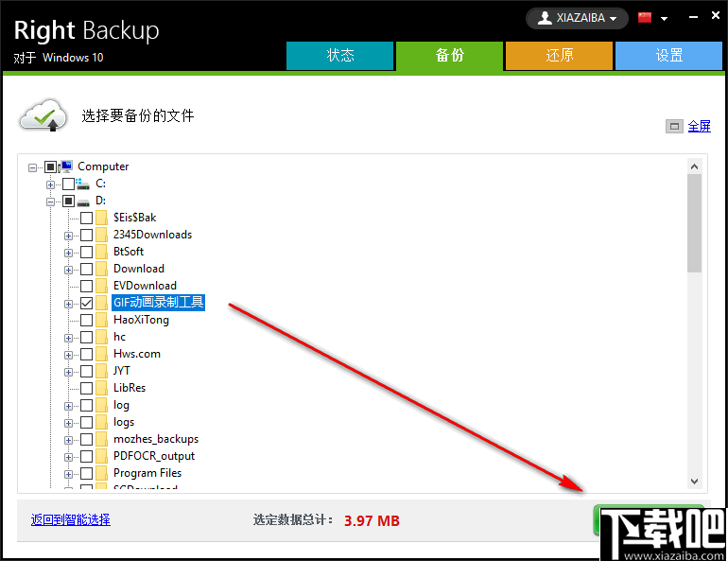Select the HaoXiTong folder name

(x=141, y=320)
